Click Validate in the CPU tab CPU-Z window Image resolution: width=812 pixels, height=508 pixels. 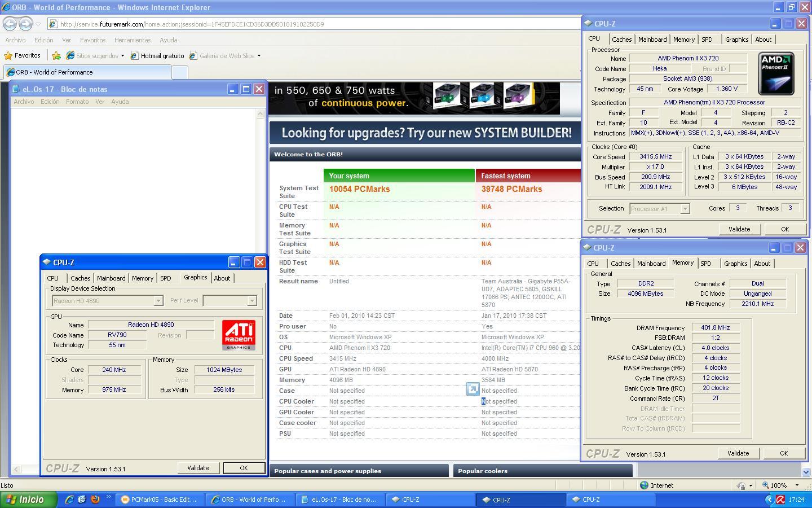click(x=739, y=229)
